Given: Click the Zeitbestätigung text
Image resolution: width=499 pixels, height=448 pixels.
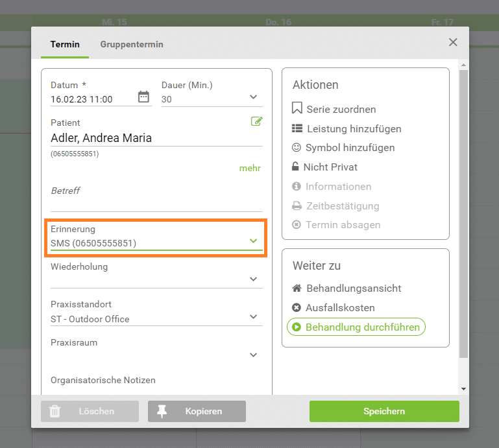Looking at the screenshot, I should pos(343,206).
